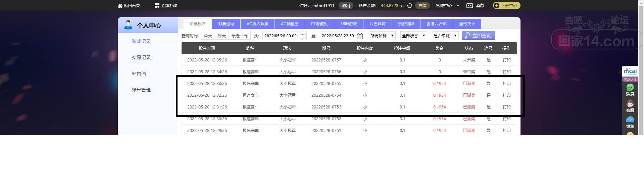Viewport: 644px width, 184px height.
Task: Select 游戏记录 in the sidebar
Action: tap(141, 41)
